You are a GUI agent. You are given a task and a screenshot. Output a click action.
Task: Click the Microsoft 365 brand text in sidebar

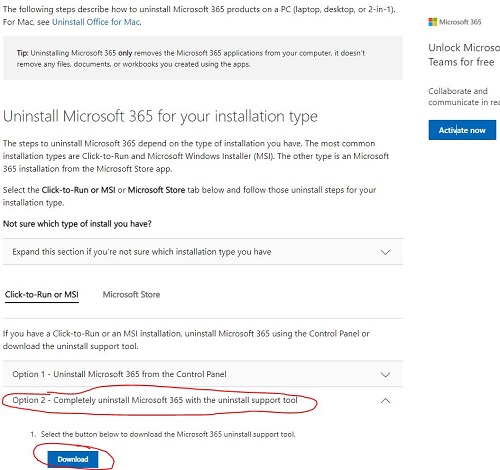[x=460, y=22]
